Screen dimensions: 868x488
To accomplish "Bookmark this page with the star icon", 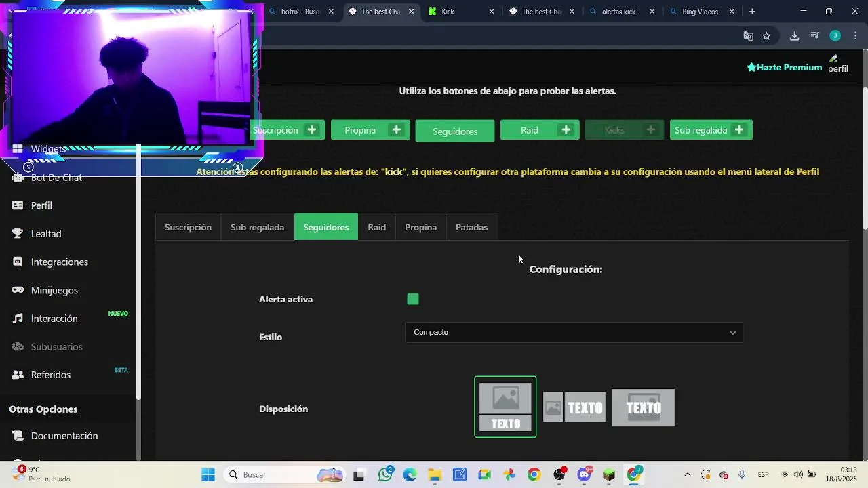I will point(766,36).
